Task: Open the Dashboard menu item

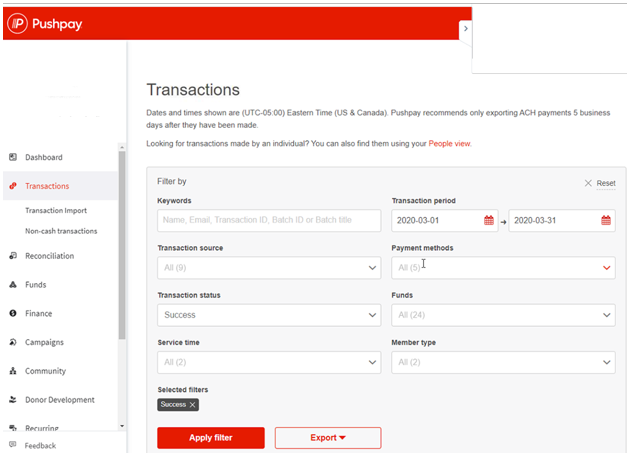Action: 44,157
